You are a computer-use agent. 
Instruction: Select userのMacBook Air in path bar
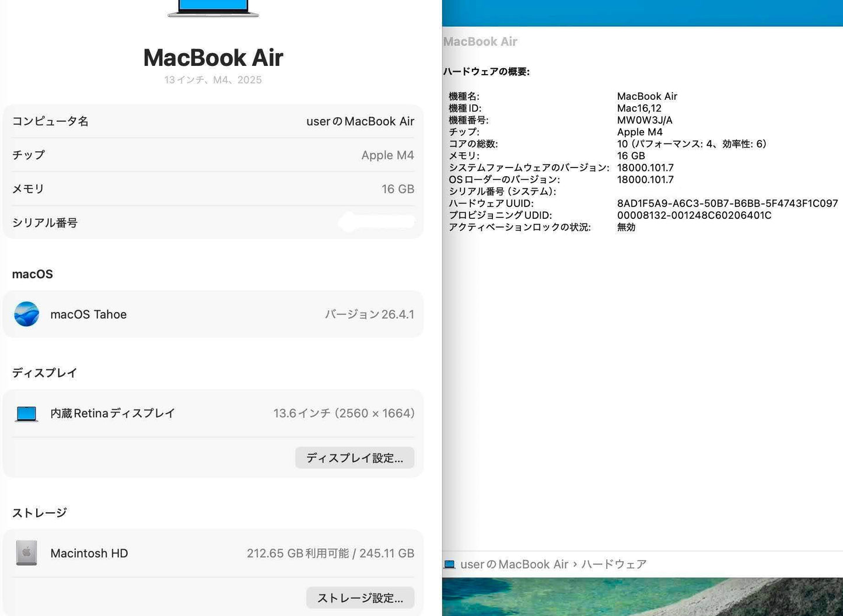tap(514, 564)
